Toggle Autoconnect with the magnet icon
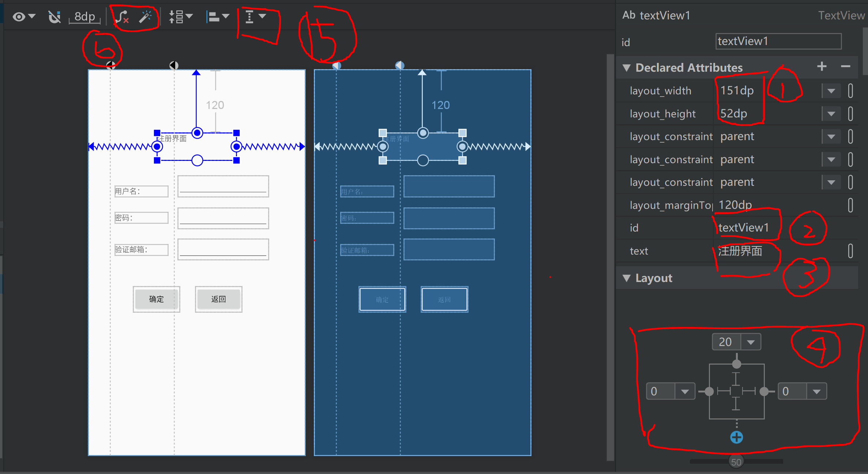Screen dimensions: 868x474 (x=54, y=16)
